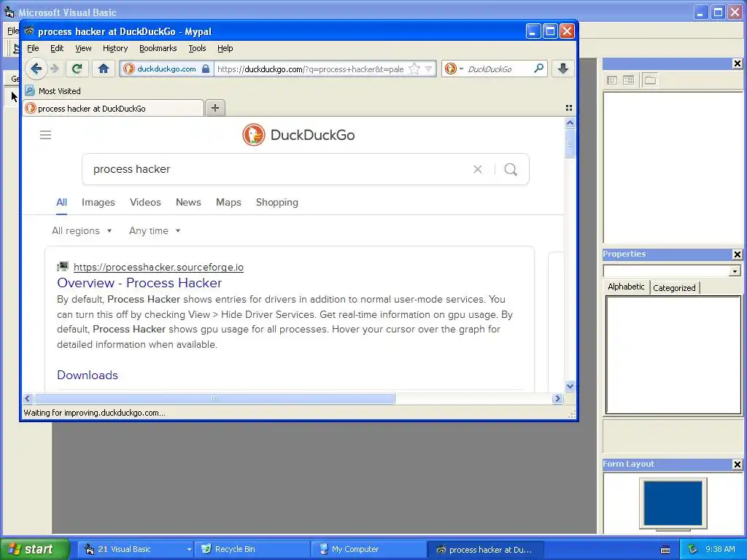Switch to Recycle Bin taskbar item
Screen dimensions: 747x560
click(251, 549)
